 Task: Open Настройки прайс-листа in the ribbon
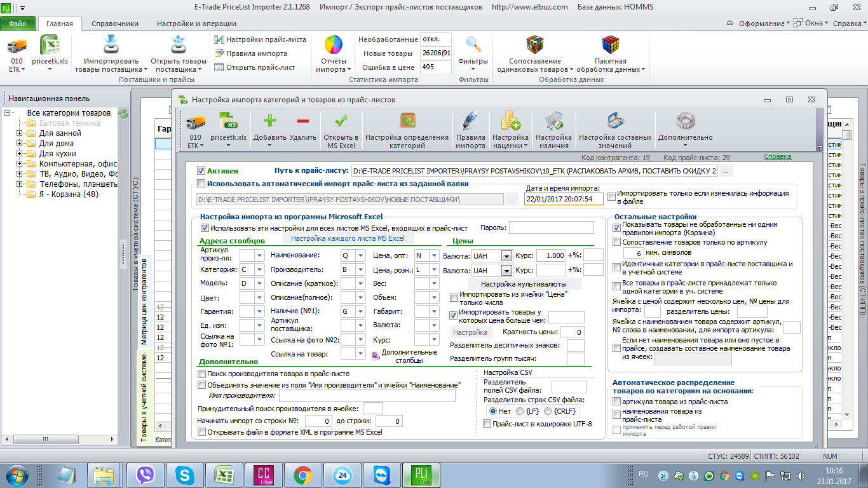click(x=261, y=39)
